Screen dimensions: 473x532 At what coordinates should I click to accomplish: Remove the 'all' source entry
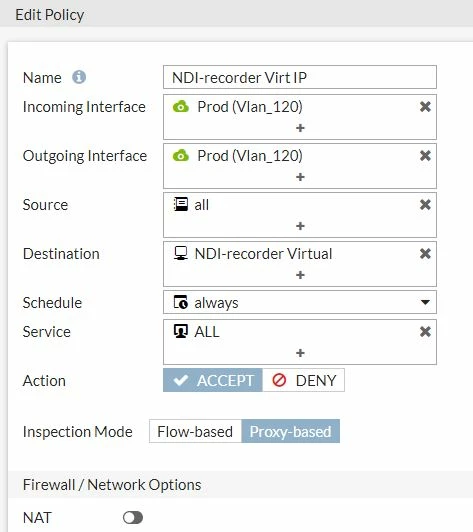point(425,205)
